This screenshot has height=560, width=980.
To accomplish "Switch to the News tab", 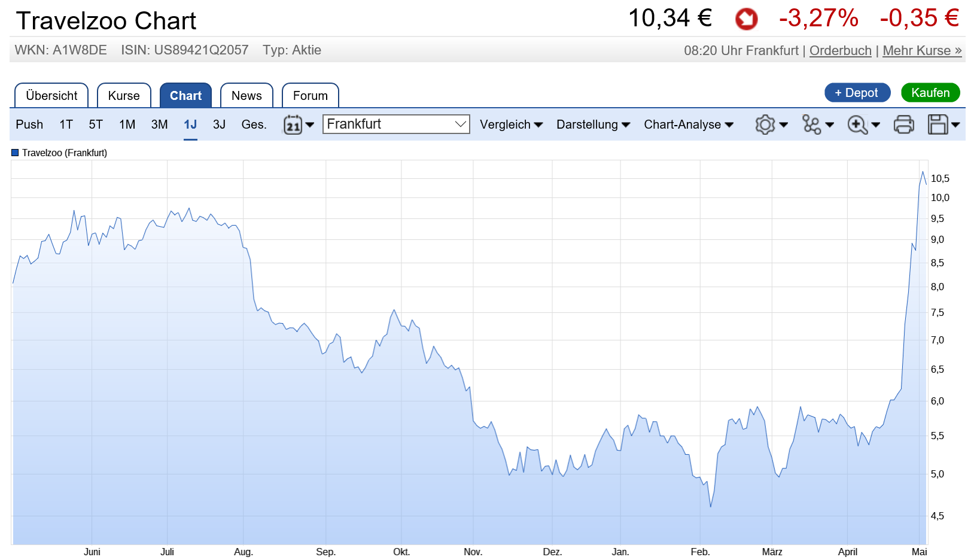I will [246, 96].
